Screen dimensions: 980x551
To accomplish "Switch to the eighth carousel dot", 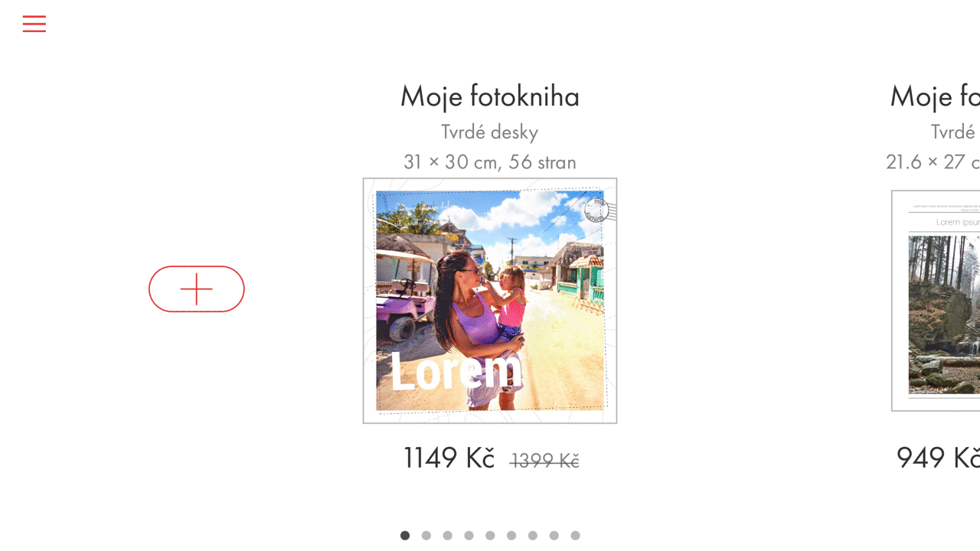I will pyautogui.click(x=554, y=536).
